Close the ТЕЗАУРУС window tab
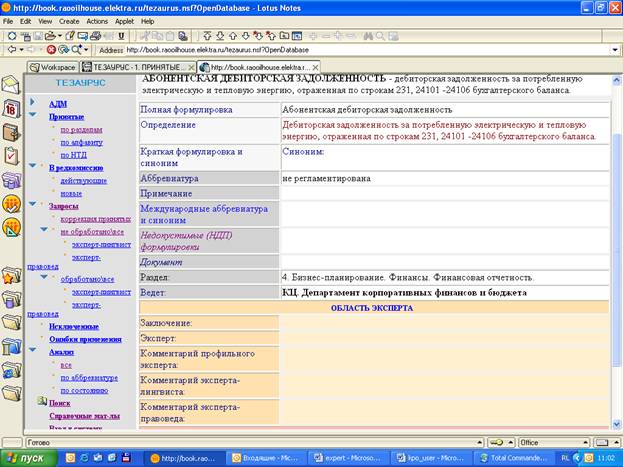Screen dimensions: 623x467 coord(191,68)
